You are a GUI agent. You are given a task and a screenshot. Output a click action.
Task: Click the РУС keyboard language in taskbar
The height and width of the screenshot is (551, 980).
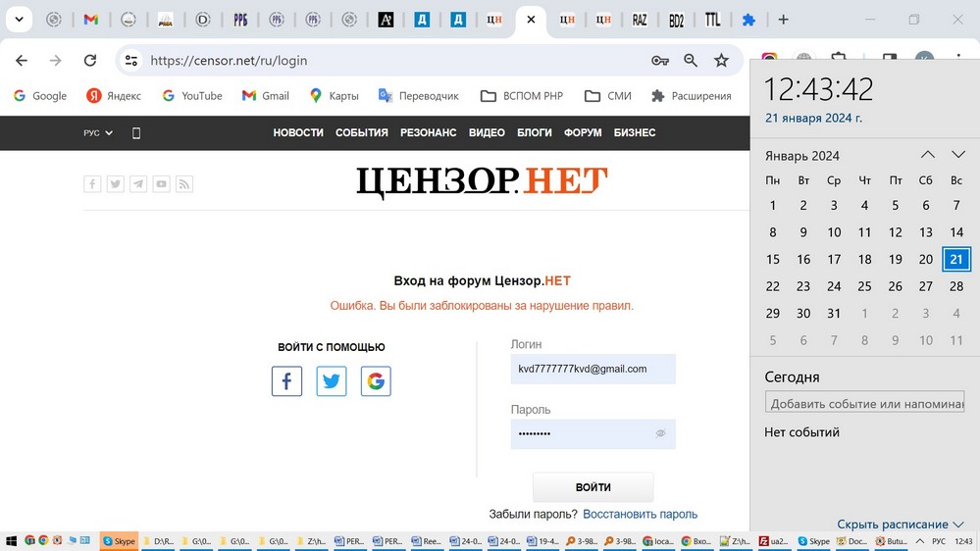[x=939, y=541]
